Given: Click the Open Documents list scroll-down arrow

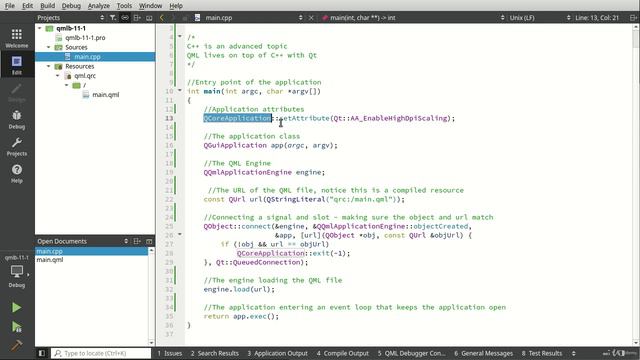Looking at the screenshot, I should [x=151, y=343].
